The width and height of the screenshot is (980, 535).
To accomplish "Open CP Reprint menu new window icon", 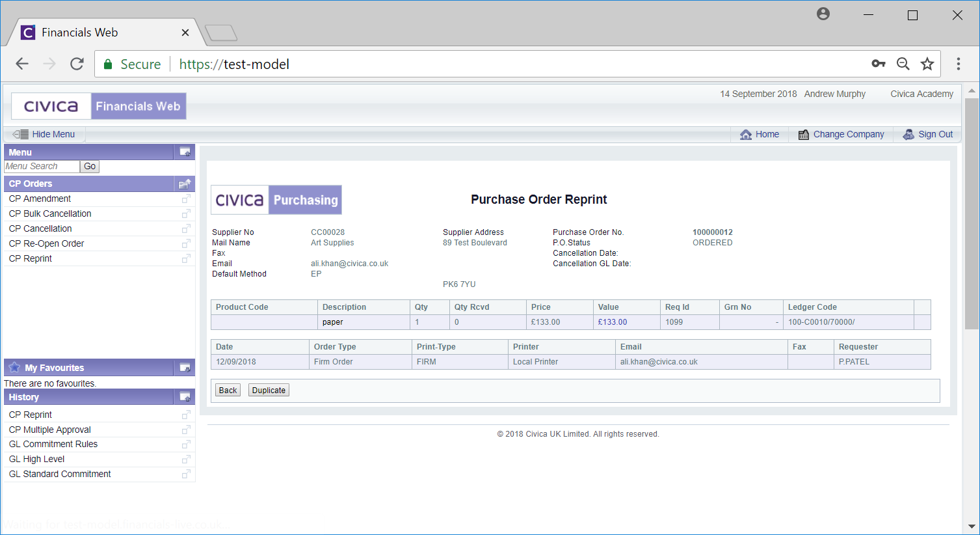I will click(x=186, y=258).
